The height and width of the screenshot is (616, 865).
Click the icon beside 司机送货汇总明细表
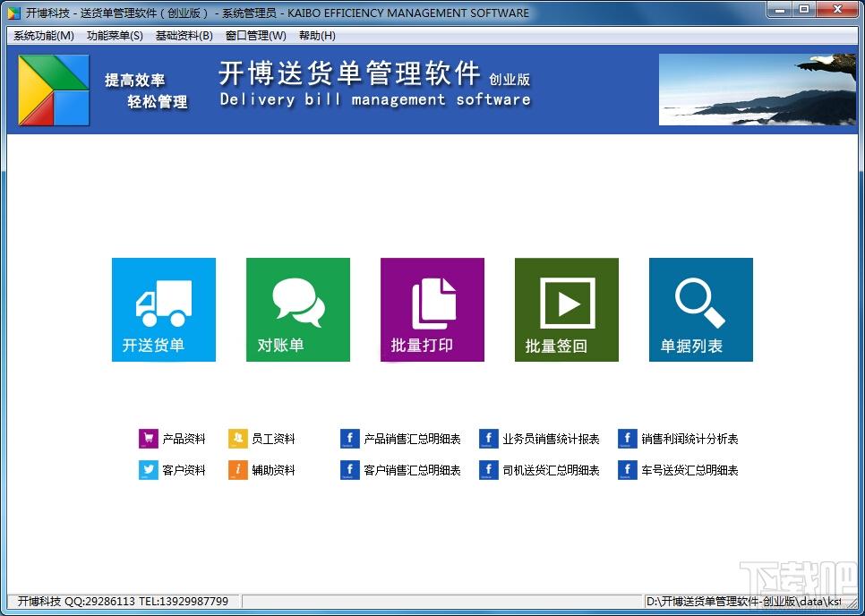coord(489,470)
